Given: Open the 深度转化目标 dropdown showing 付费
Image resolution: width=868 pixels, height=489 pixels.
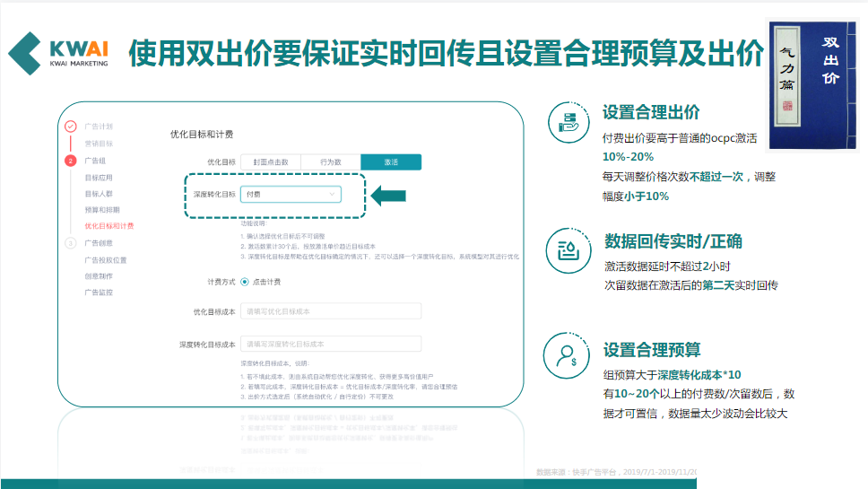Looking at the screenshot, I should 291,195.
